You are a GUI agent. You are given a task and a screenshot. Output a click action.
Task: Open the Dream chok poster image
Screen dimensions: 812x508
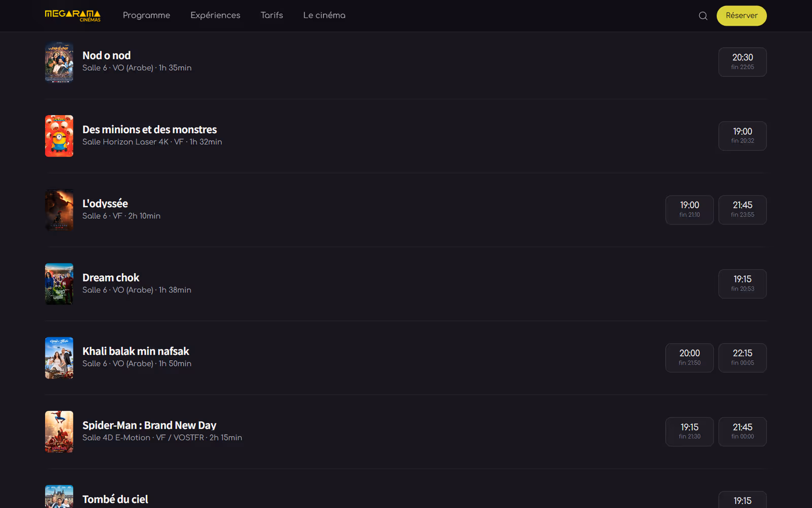(59, 284)
